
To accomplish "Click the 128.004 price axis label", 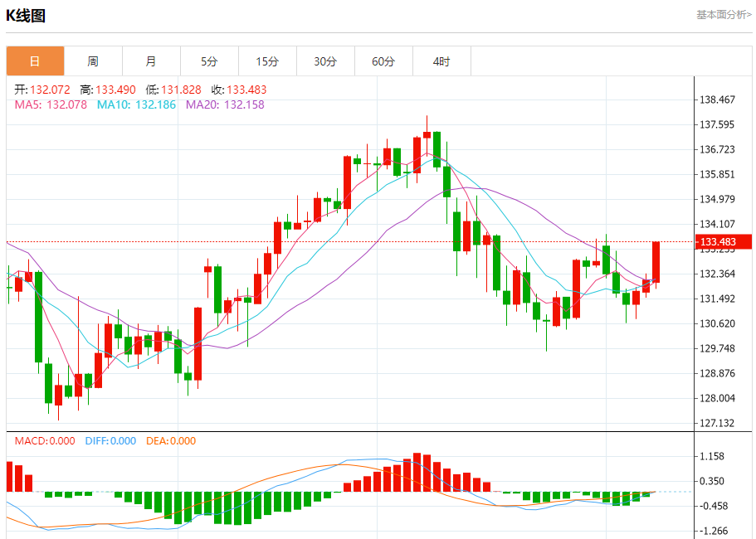I will pos(718,398).
